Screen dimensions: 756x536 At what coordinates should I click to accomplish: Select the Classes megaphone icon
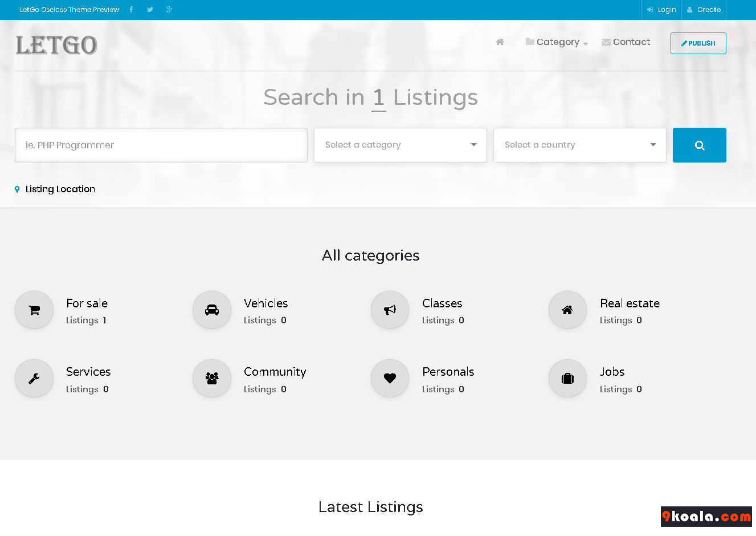coord(390,310)
